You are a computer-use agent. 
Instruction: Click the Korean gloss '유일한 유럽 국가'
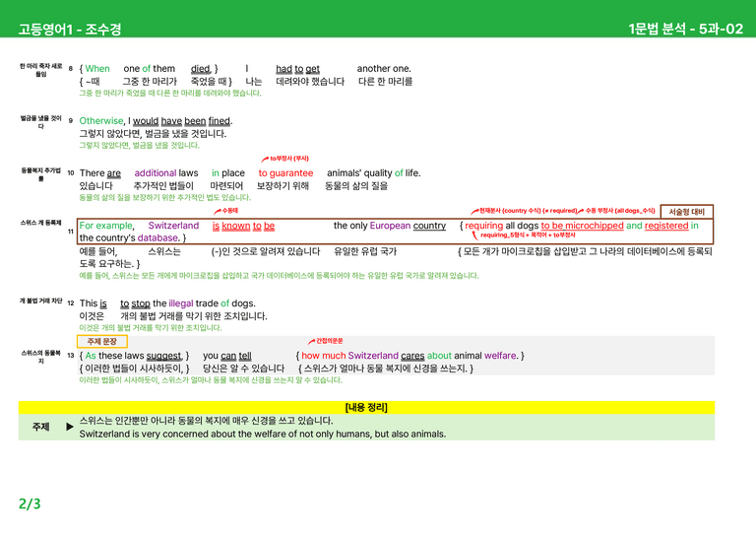[x=365, y=251]
